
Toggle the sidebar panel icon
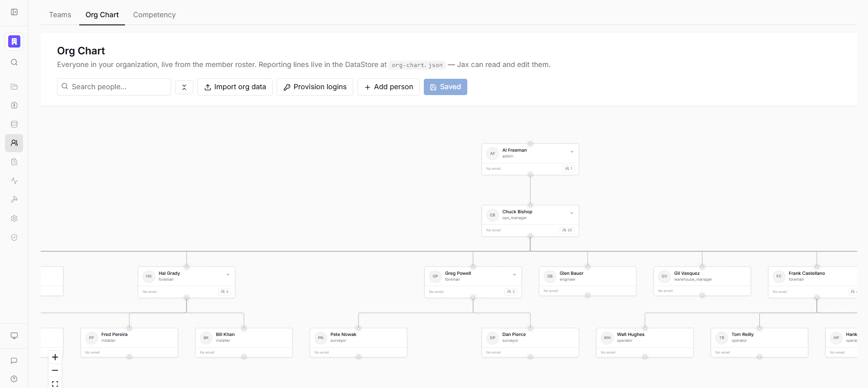(14, 12)
